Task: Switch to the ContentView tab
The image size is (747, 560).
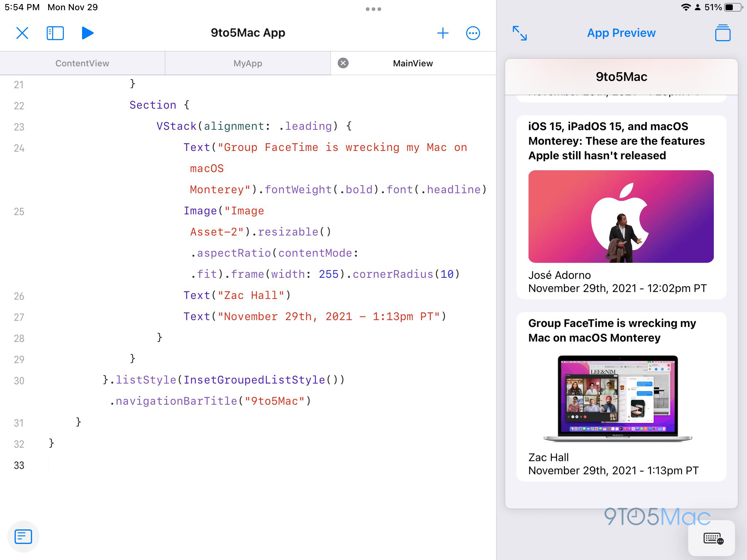Action: (82, 63)
